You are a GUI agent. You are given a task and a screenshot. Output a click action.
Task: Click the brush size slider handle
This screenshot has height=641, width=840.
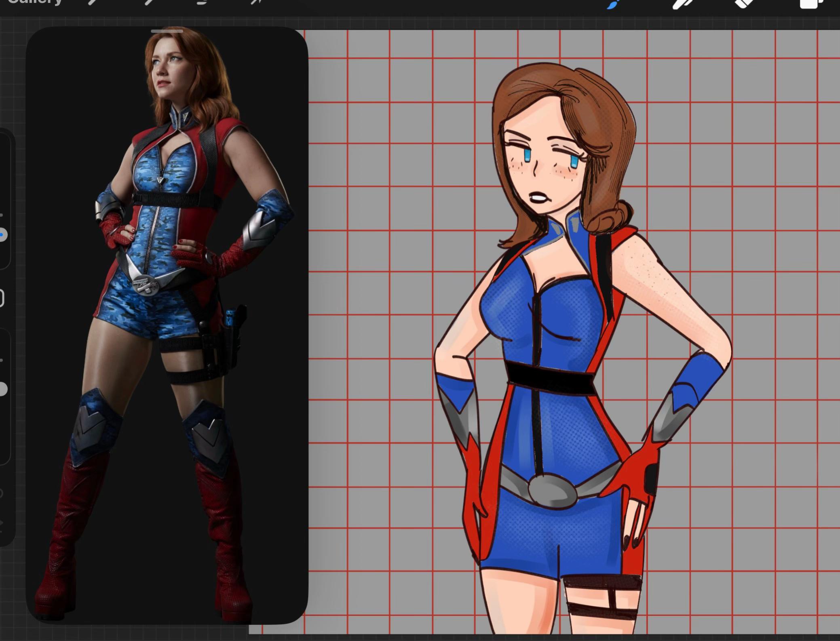tap(3, 234)
